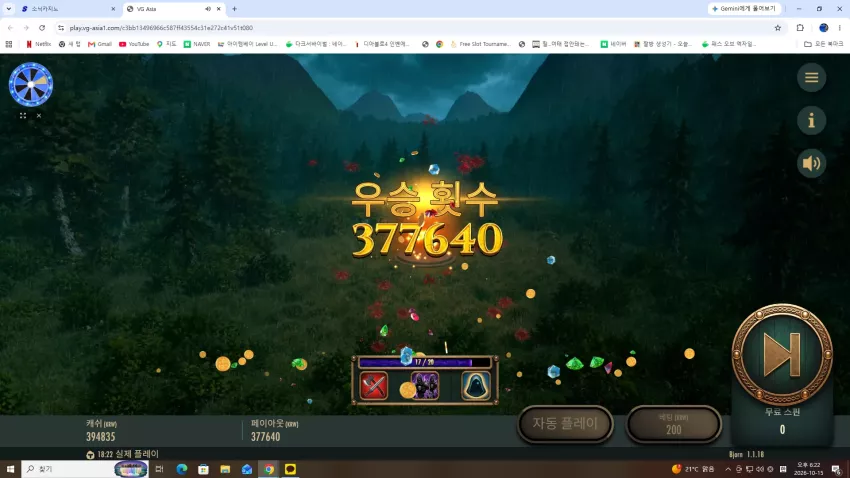This screenshot has height=478, width=850.
Task: Open the tab search dropdown arrow
Action: click(9, 9)
